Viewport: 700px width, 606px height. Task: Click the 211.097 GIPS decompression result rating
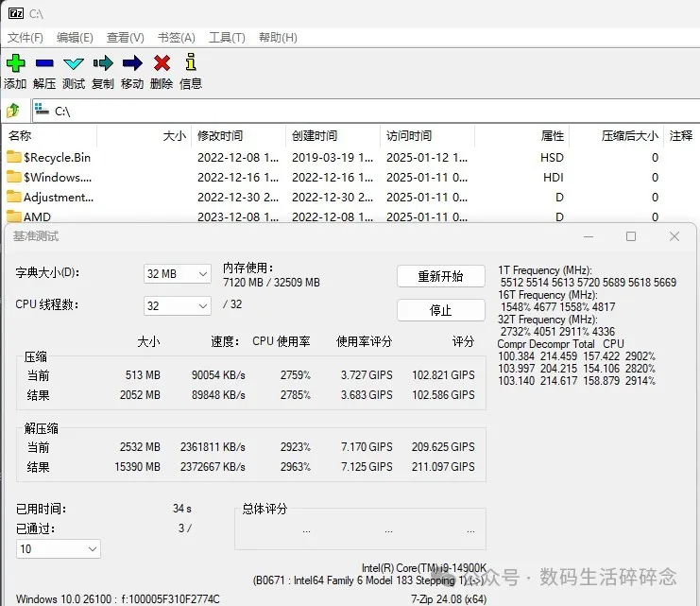[443, 467]
